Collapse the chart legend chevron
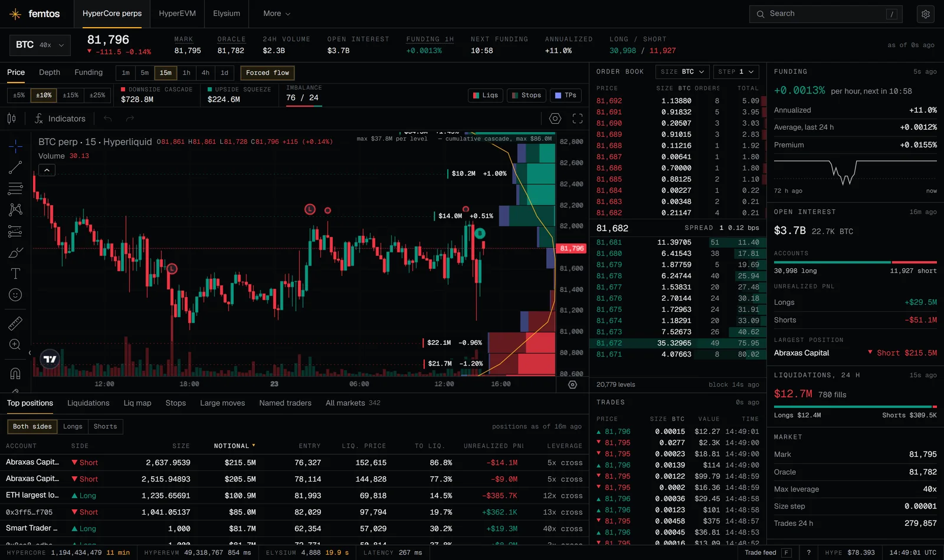The image size is (944, 560). [47, 170]
